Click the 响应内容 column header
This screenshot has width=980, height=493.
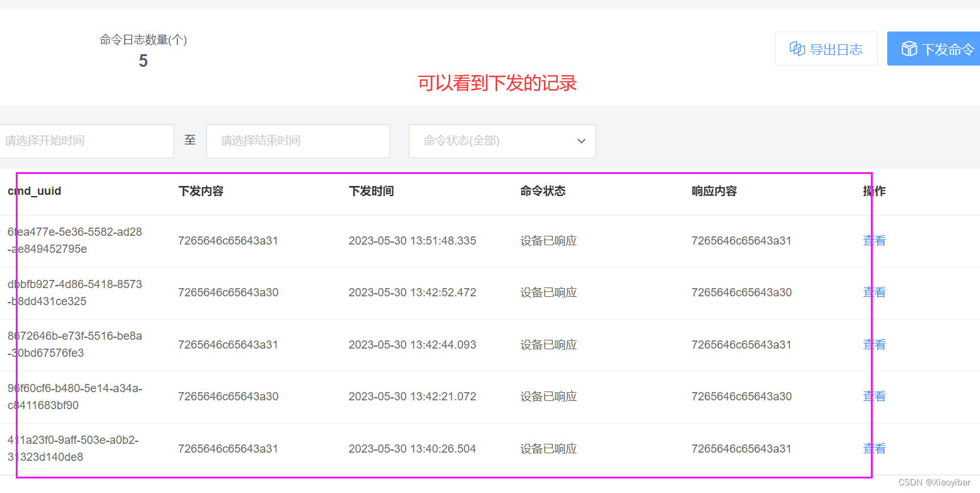click(714, 191)
